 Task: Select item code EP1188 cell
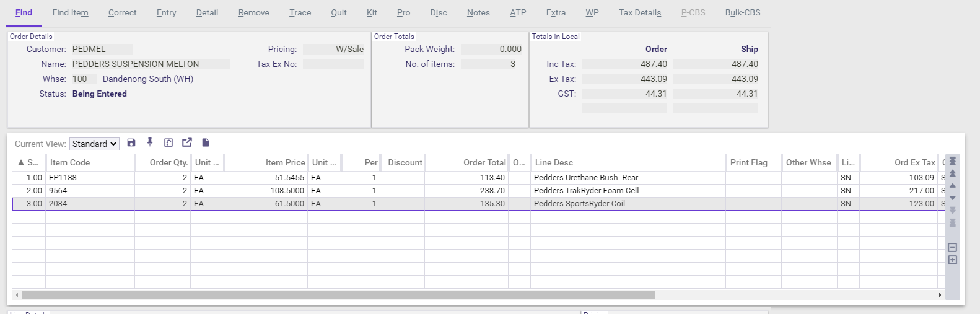90,177
